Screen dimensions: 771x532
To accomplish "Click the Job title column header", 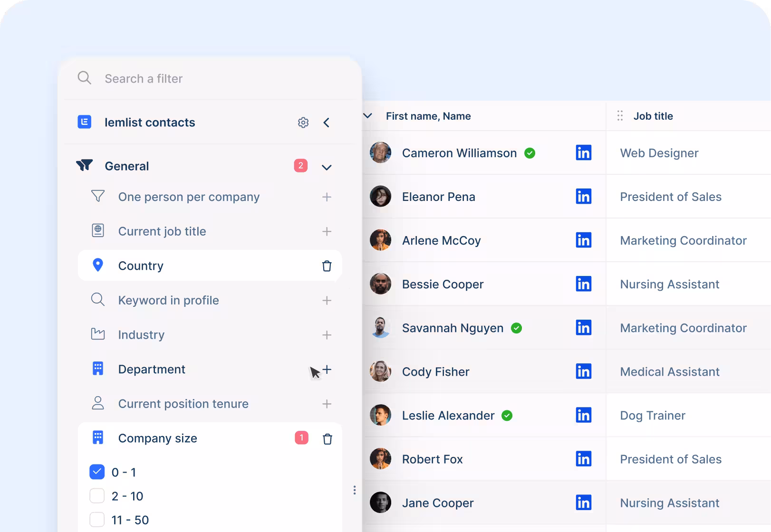I will (x=653, y=116).
